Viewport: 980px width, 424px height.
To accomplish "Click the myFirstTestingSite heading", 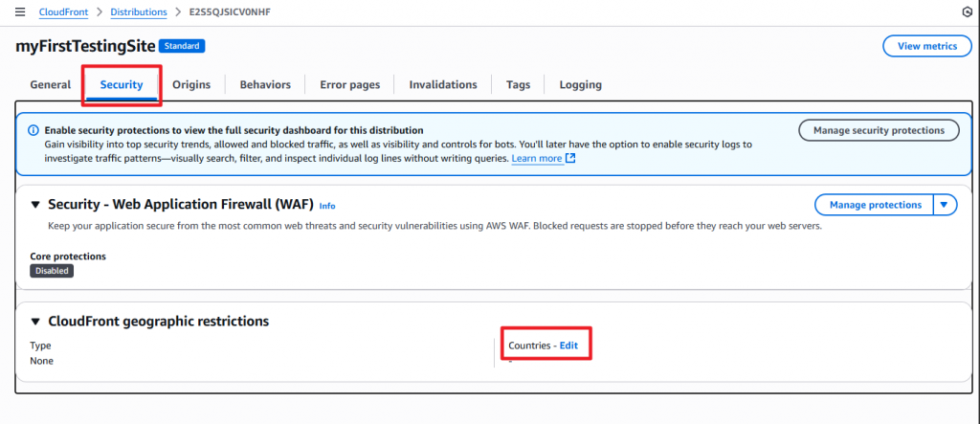I will click(x=85, y=46).
